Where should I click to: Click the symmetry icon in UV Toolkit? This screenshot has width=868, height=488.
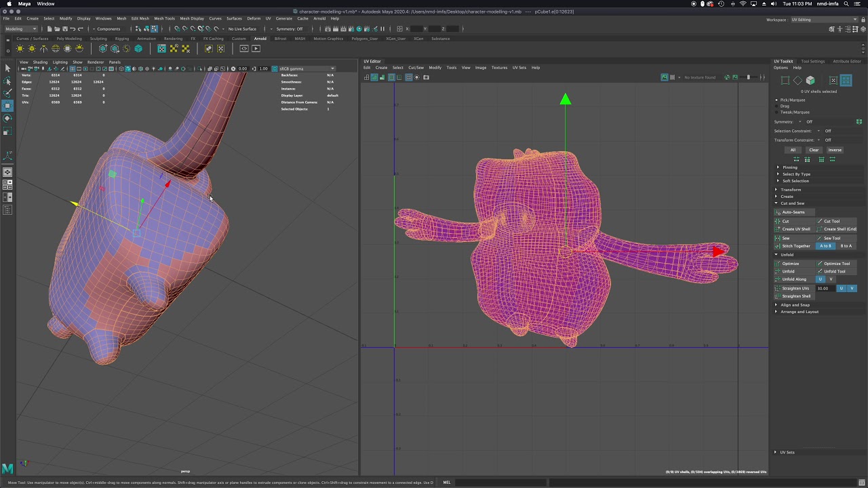tap(859, 122)
